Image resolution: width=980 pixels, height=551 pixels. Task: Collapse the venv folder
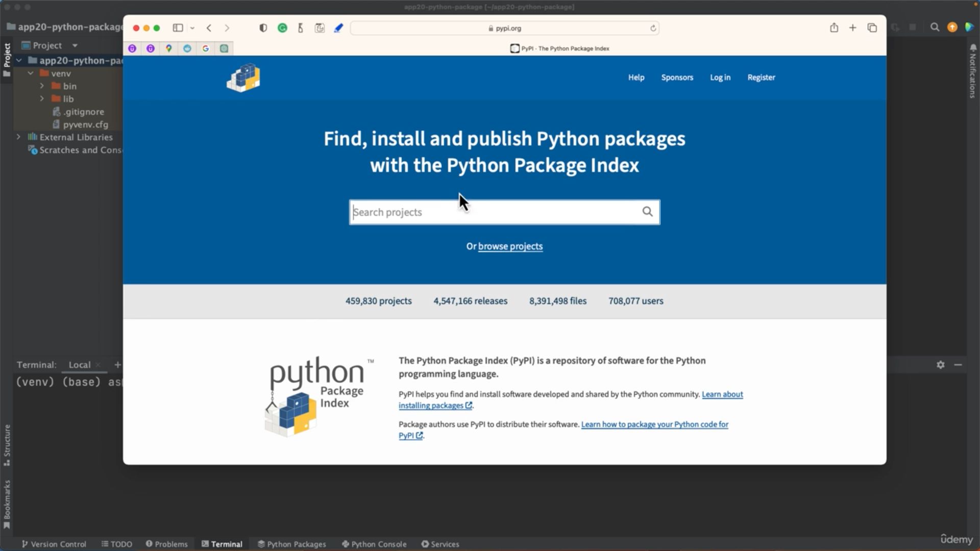click(x=31, y=73)
